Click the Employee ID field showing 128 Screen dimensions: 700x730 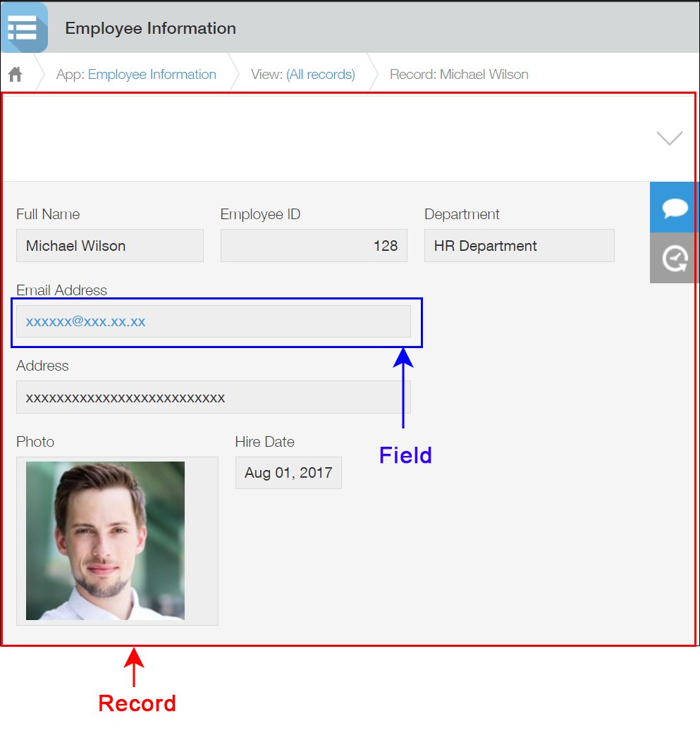tap(314, 245)
